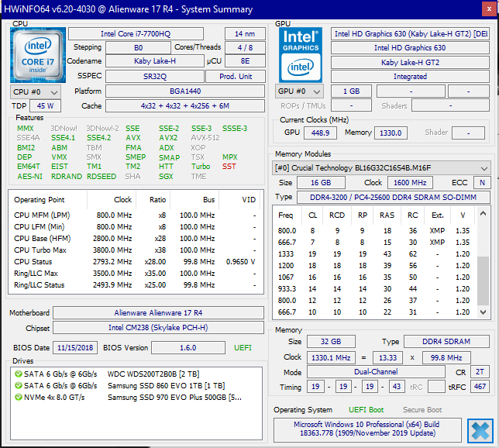Image resolution: width=499 pixels, height=448 pixels.
Task: Click the Intel Graphics logo
Action: (x=300, y=54)
